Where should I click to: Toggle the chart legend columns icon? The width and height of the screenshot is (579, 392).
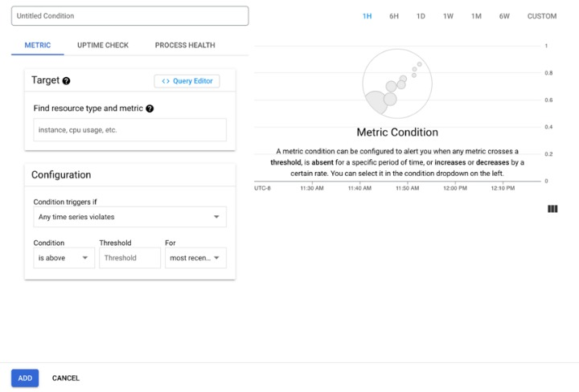(x=552, y=209)
